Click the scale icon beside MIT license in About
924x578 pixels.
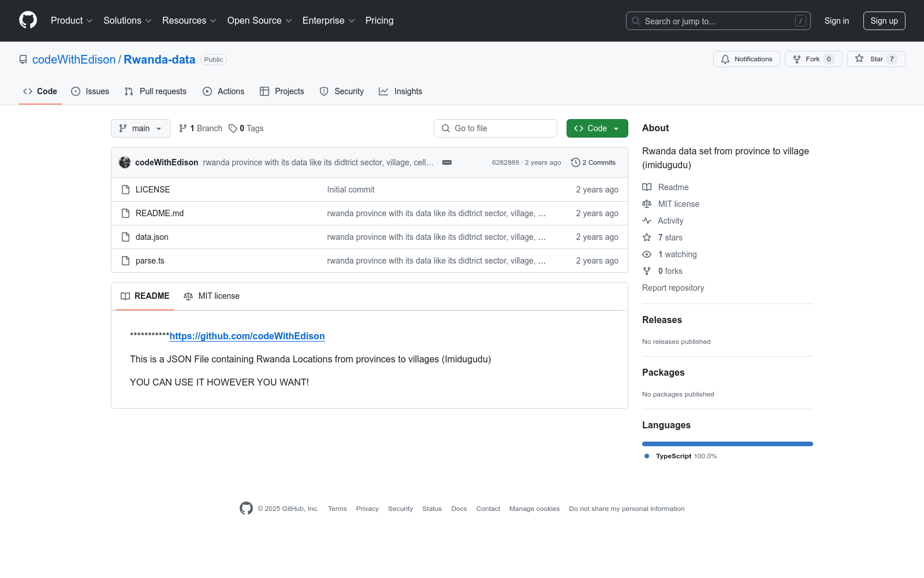click(x=647, y=204)
